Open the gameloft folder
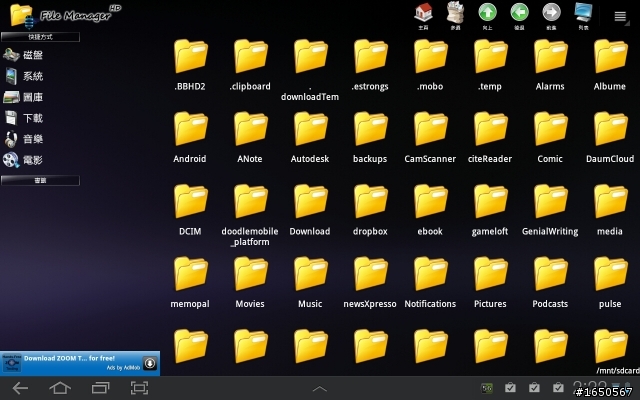 (490, 210)
